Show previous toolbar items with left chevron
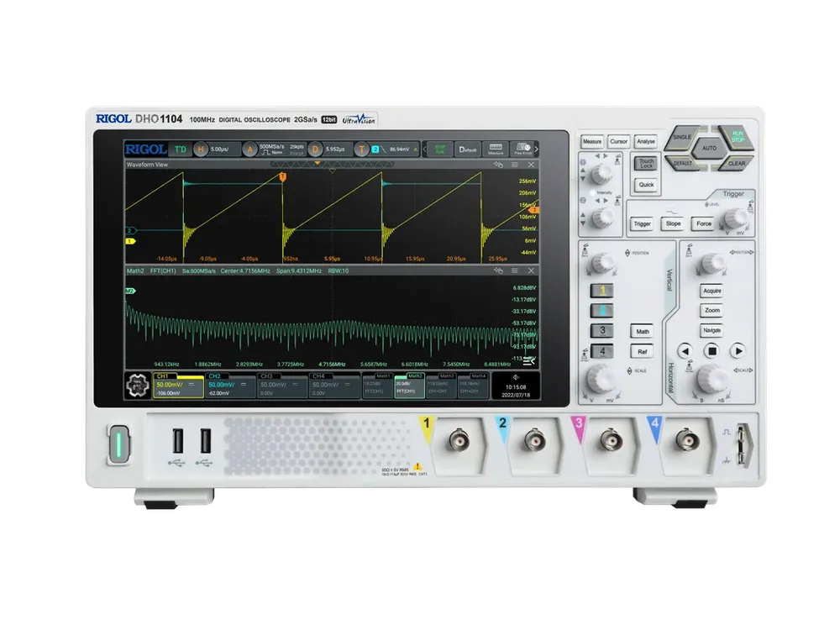The width and height of the screenshot is (840, 630). point(424,150)
